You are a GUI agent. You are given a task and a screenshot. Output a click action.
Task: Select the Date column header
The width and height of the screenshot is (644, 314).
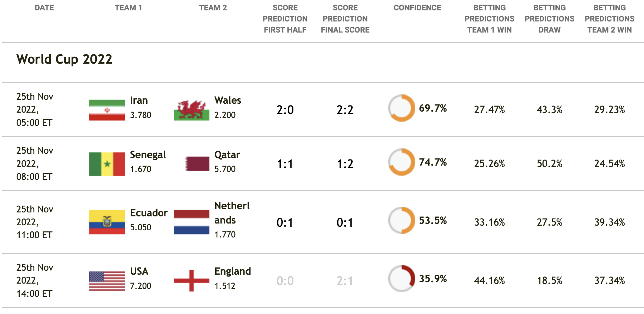(44, 8)
